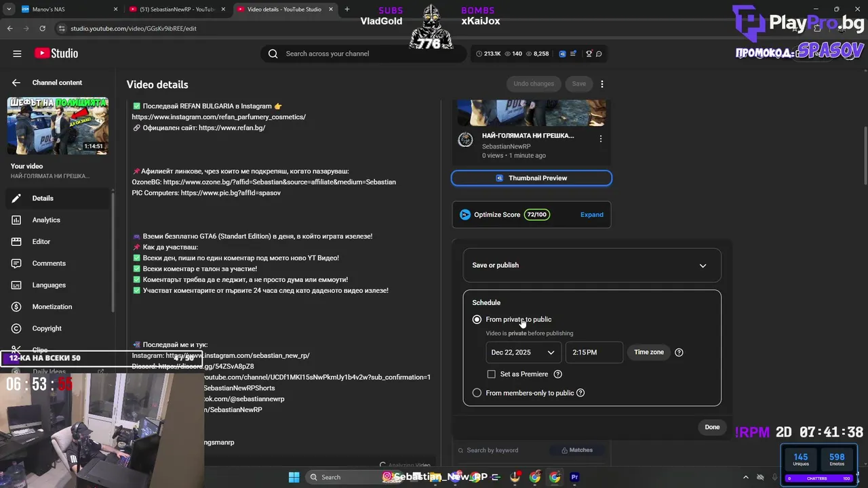Viewport: 868px width, 488px height.
Task: Open the refan.bg official site link
Action: (232, 127)
